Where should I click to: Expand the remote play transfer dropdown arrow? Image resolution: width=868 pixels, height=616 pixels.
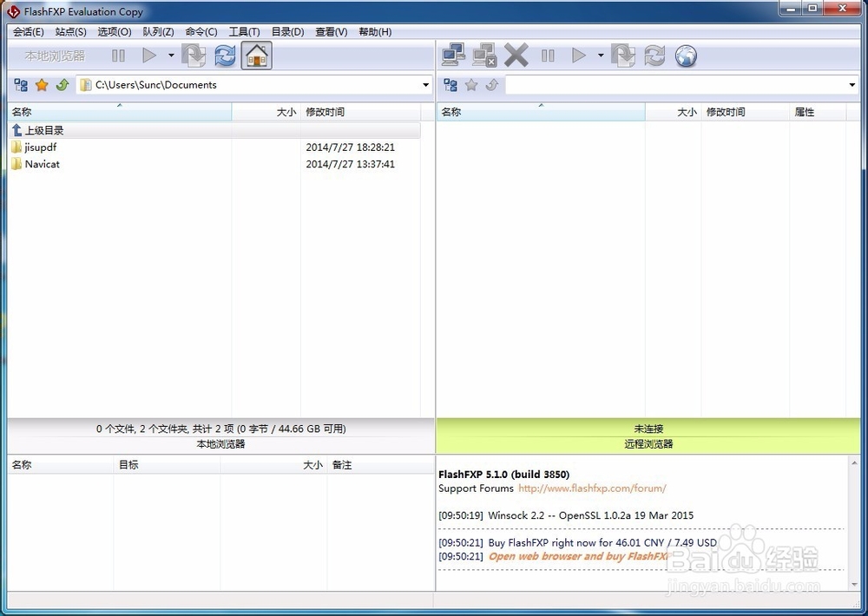point(601,56)
